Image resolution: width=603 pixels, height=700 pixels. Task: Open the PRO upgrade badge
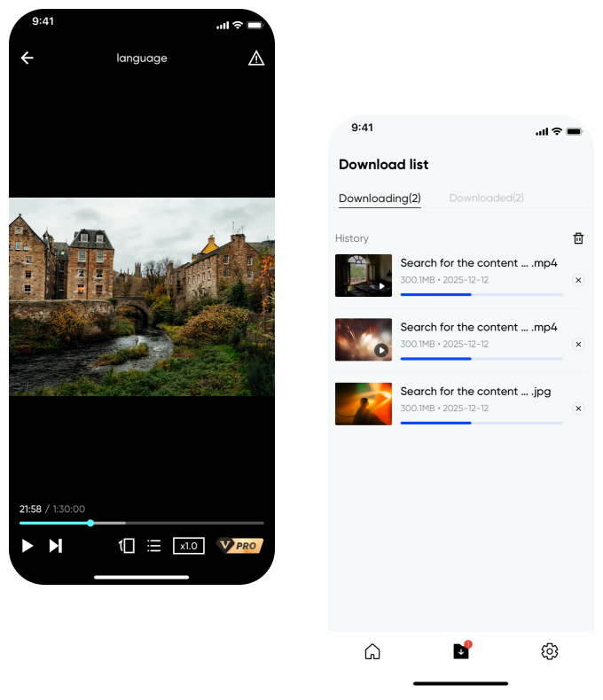pos(239,546)
